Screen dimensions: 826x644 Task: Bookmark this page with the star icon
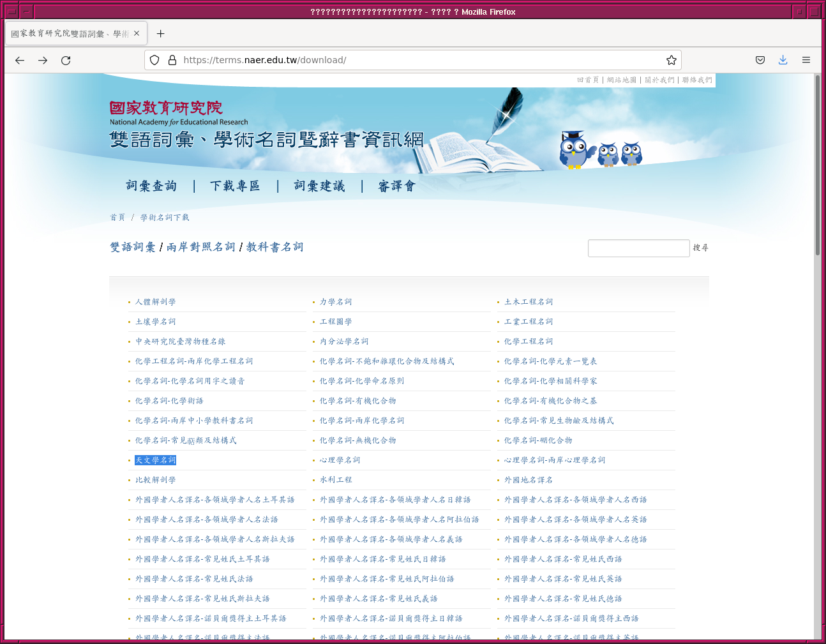671,60
